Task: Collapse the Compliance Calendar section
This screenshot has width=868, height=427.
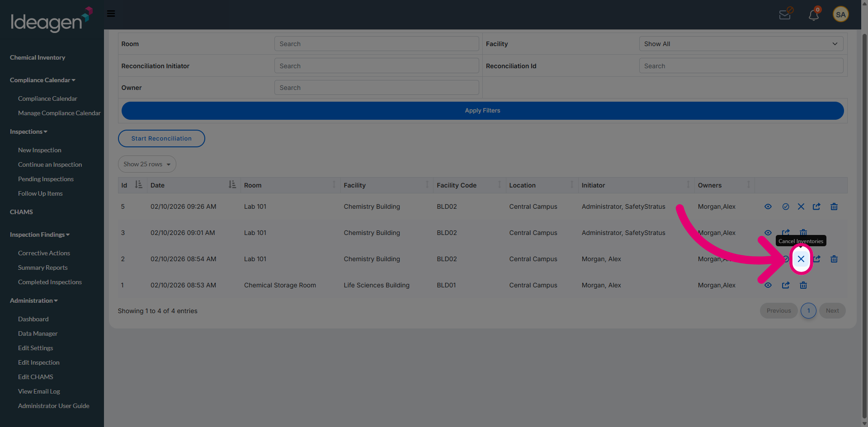Action: tap(42, 80)
